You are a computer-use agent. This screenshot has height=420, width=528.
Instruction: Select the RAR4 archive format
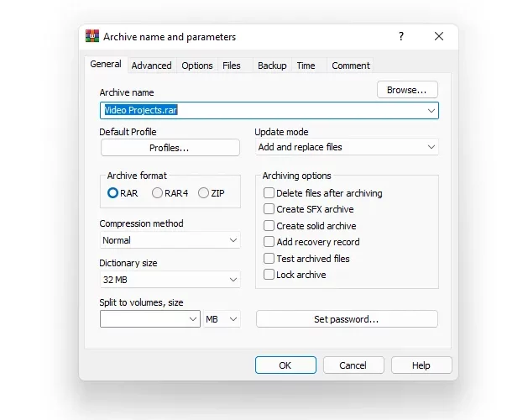pos(170,193)
